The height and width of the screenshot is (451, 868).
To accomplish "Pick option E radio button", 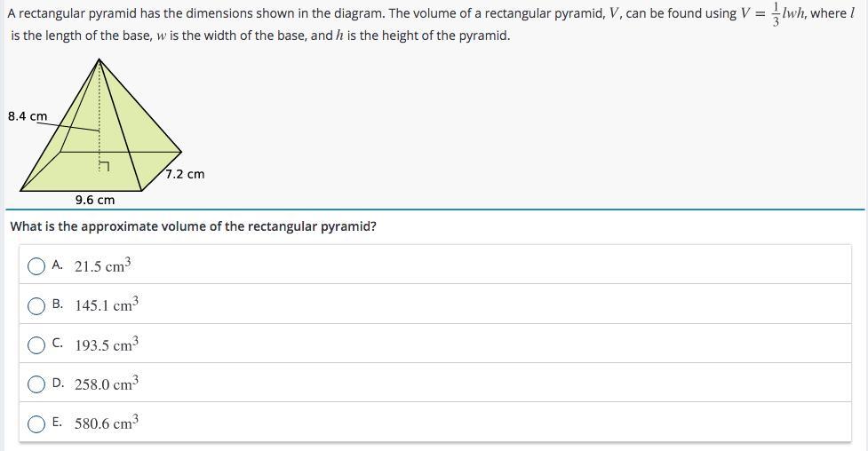I will point(36,423).
